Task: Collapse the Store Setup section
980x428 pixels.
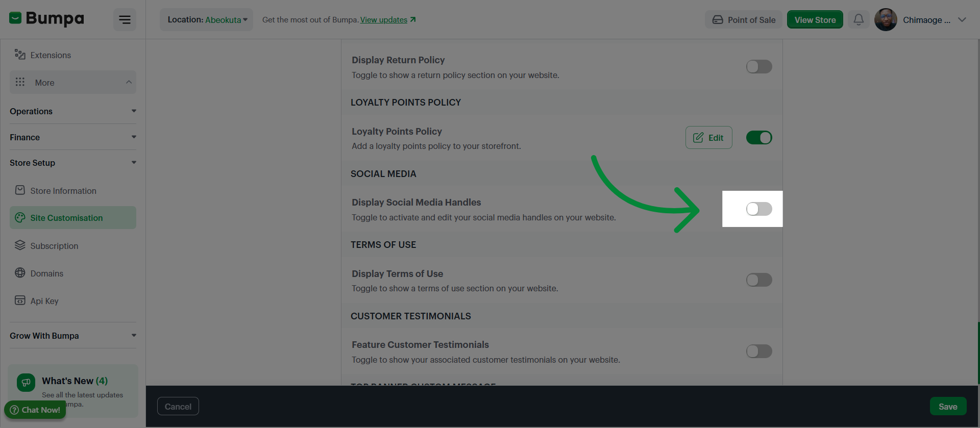Action: [73, 163]
